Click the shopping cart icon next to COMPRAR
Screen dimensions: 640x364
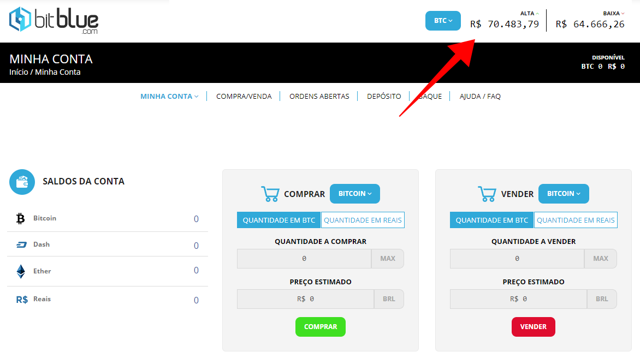(270, 193)
